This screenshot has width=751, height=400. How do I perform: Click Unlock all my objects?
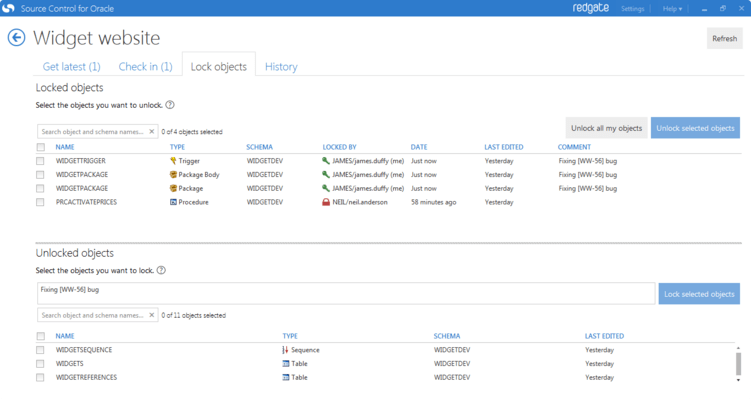tap(606, 128)
